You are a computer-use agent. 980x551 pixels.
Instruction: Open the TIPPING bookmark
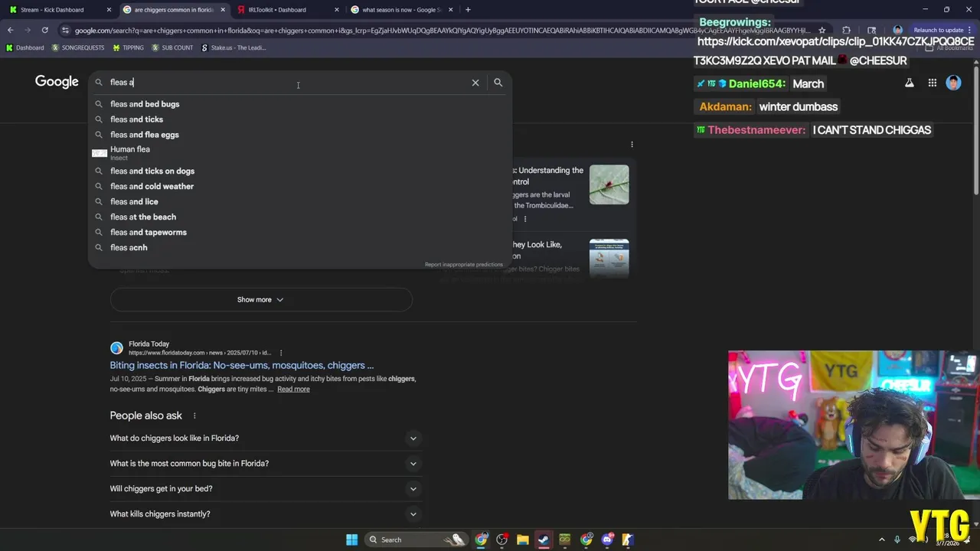click(128, 47)
